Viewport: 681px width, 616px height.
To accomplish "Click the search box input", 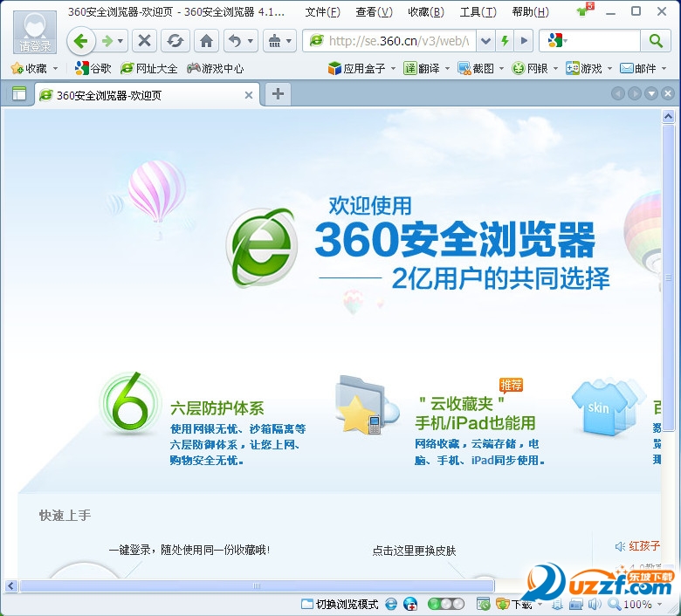I will [604, 41].
